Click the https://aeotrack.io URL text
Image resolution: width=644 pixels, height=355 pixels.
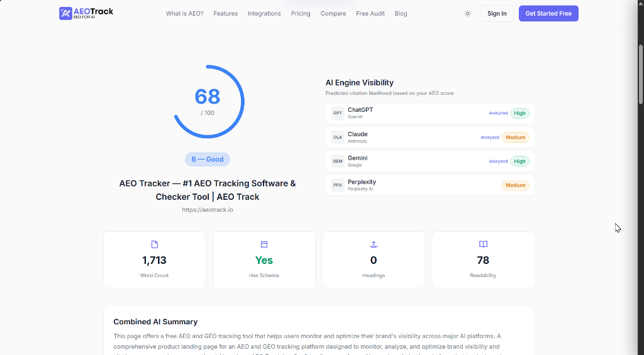pos(208,210)
